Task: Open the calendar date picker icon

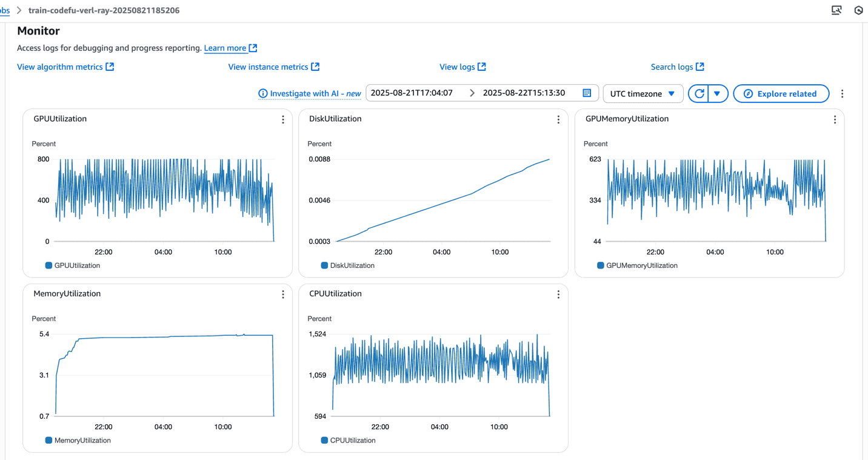Action: pyautogui.click(x=587, y=93)
